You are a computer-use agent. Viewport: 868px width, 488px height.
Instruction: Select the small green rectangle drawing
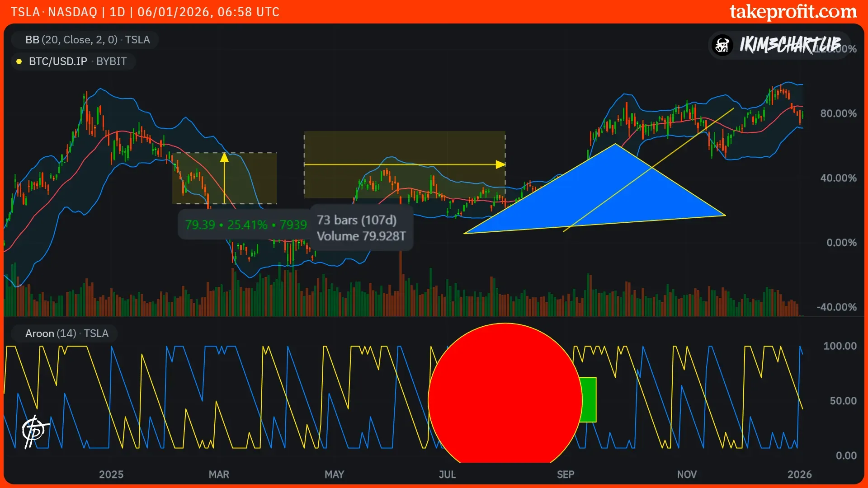(x=589, y=399)
